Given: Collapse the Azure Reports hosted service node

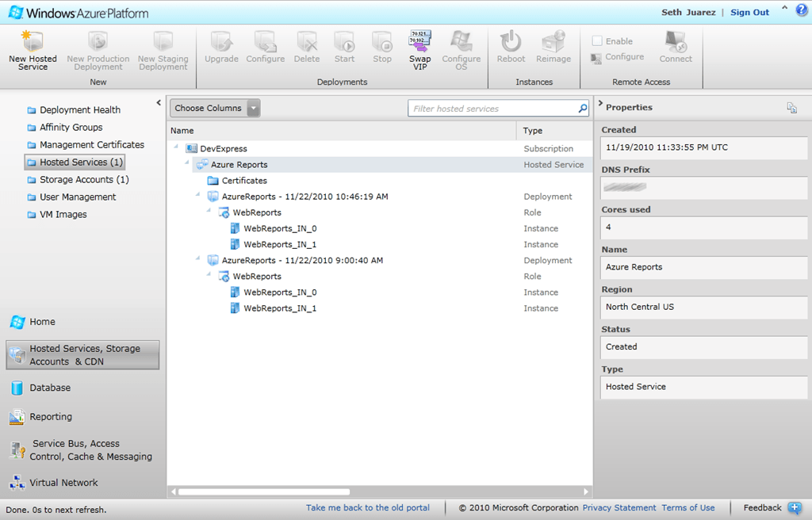Looking at the screenshot, I should 187,163.
